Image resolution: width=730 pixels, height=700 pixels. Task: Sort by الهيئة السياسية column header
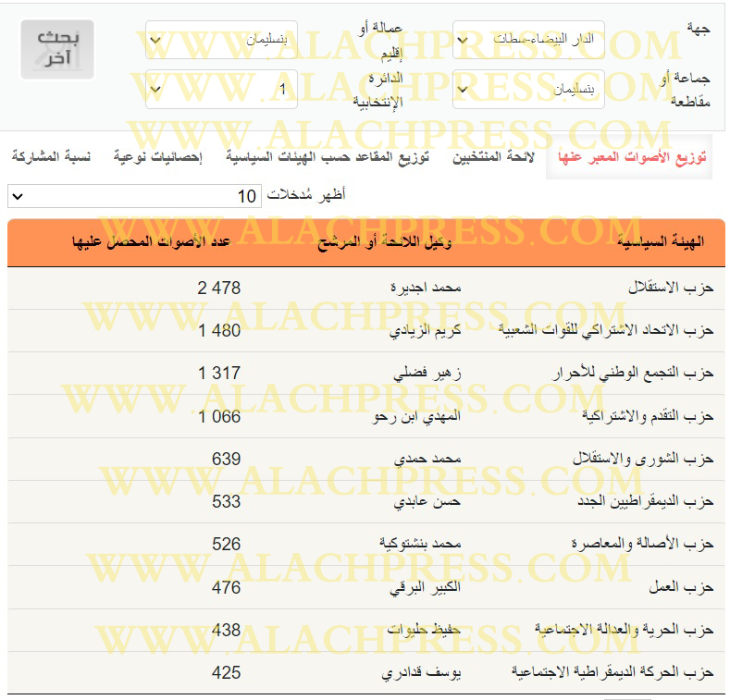pos(661,242)
